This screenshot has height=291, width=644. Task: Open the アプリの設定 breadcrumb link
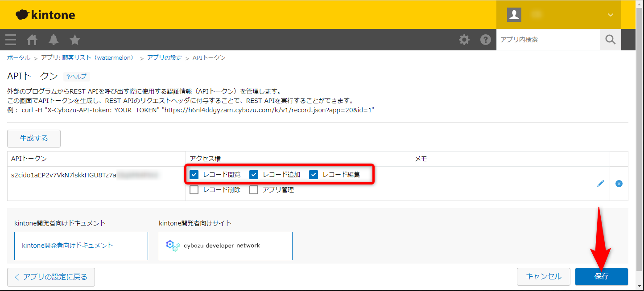[165, 58]
